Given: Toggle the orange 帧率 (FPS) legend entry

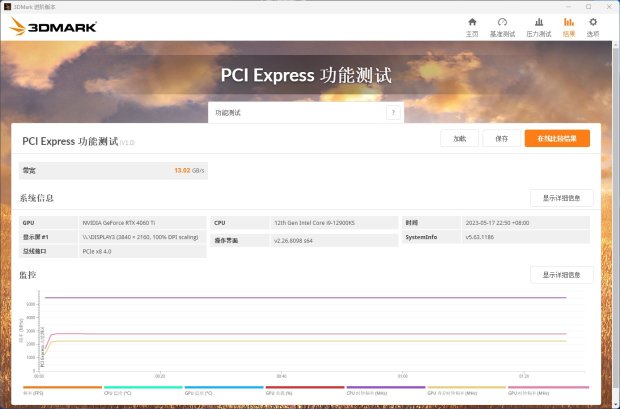Looking at the screenshot, I should click(x=62, y=390).
